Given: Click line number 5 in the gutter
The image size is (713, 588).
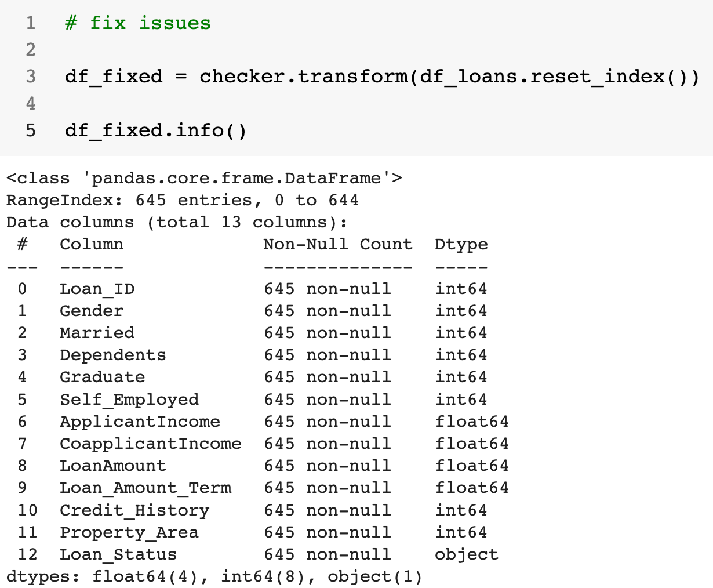Looking at the screenshot, I should coord(31,130).
